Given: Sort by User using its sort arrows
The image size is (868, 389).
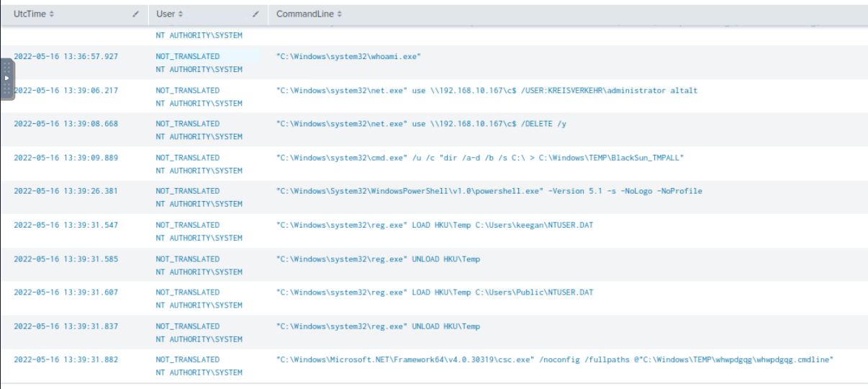Looking at the screenshot, I should 181,14.
